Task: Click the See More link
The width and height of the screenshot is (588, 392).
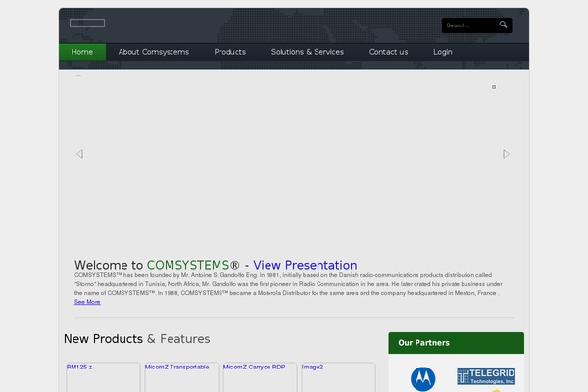Action: [x=87, y=302]
